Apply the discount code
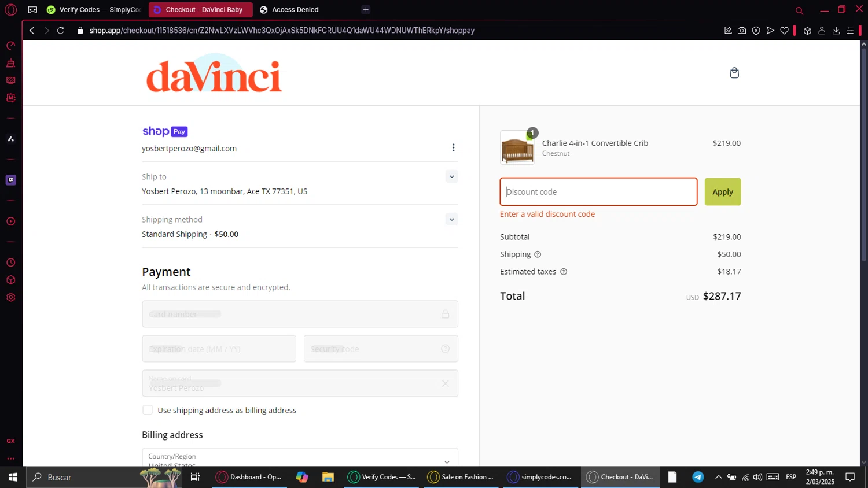This screenshot has width=868, height=488. pos(723,192)
